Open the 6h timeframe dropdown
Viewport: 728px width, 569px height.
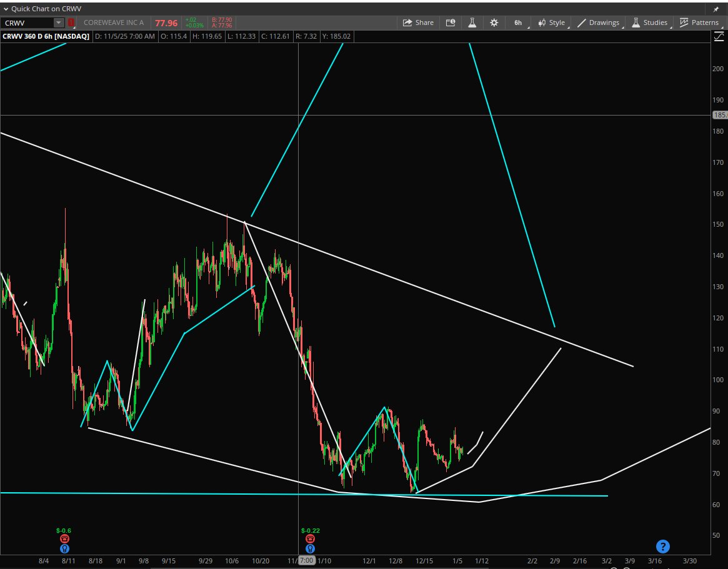click(519, 22)
